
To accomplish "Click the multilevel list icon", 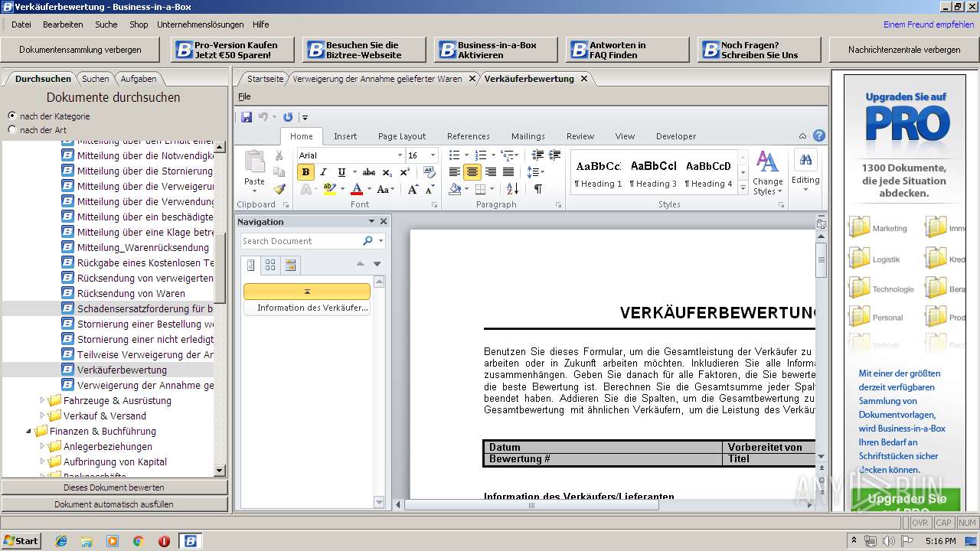I will (x=507, y=155).
